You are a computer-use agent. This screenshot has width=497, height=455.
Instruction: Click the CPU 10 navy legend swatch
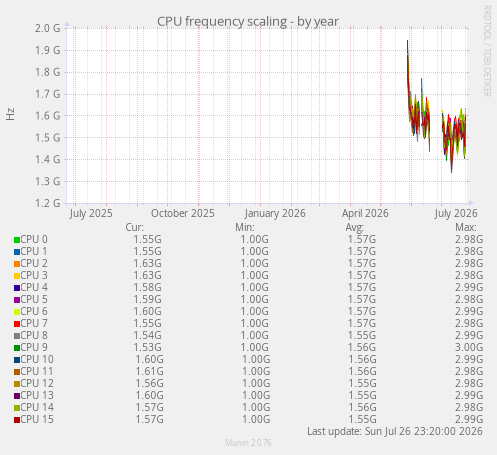pos(17,360)
